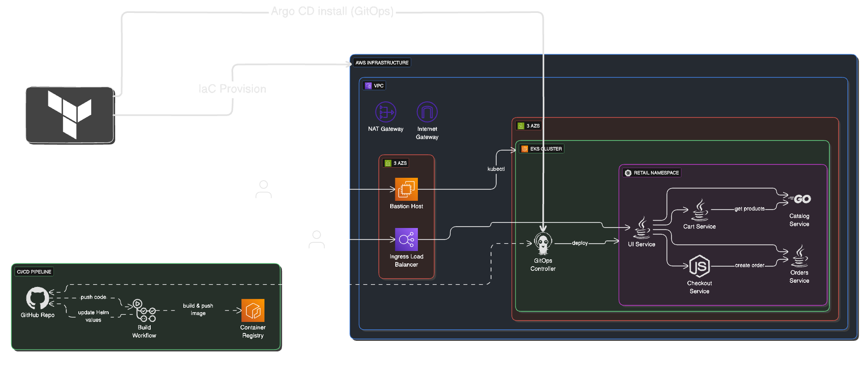Click the Terraform logo icon

coord(70,115)
